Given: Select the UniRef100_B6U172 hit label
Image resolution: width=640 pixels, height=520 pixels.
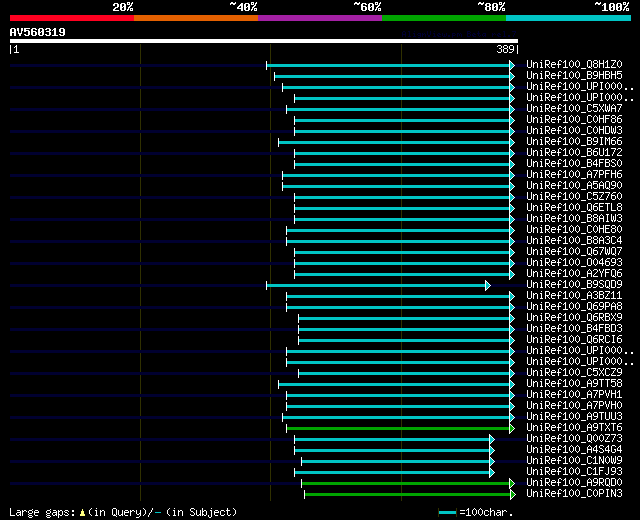Looking at the screenshot, I should click(574, 153).
